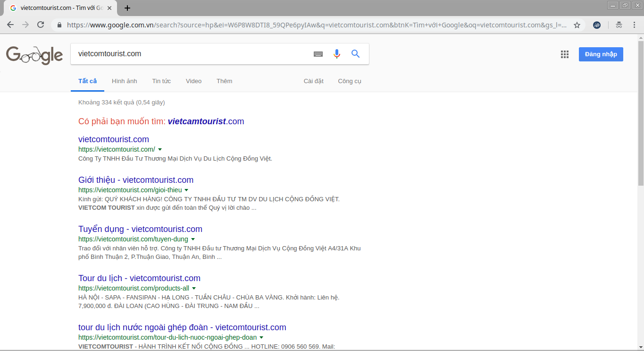Expand arrow beside gioi-thieu URL
Image resolution: width=644 pixels, height=351 pixels.
point(187,190)
